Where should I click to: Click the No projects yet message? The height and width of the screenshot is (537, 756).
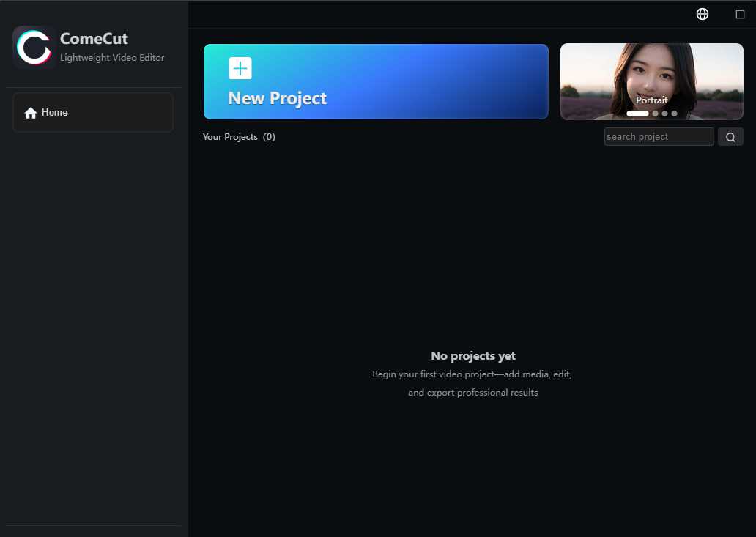click(473, 356)
